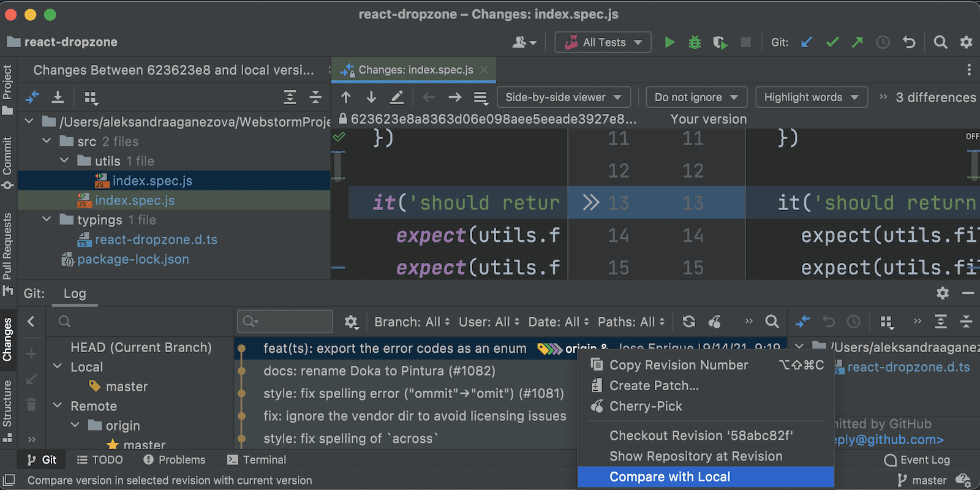Go forward with right arrow in diff toolbar
The image size is (980, 490).
click(454, 97)
